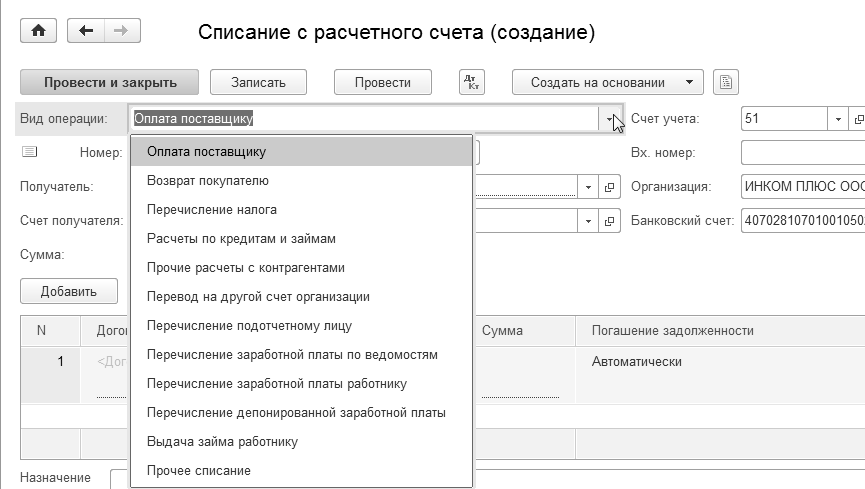Pick Прочее списание from the list
The height and width of the screenshot is (489, 865).
(198, 470)
